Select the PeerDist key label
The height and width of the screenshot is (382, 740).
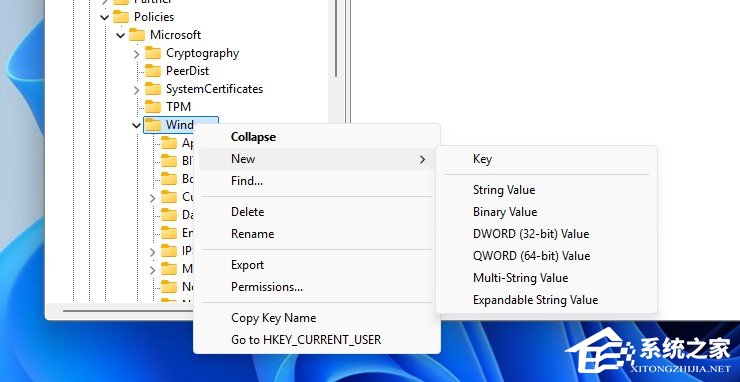(187, 71)
